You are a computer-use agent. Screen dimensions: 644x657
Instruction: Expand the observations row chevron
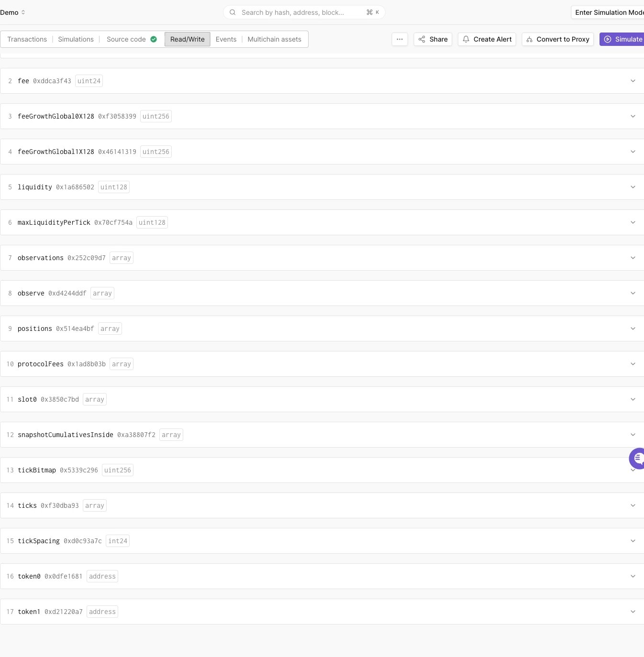633,258
